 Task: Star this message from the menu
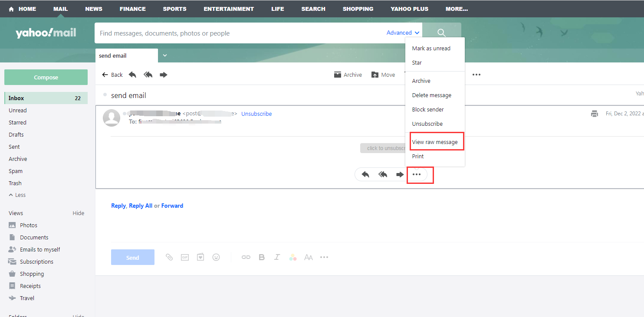coord(417,62)
